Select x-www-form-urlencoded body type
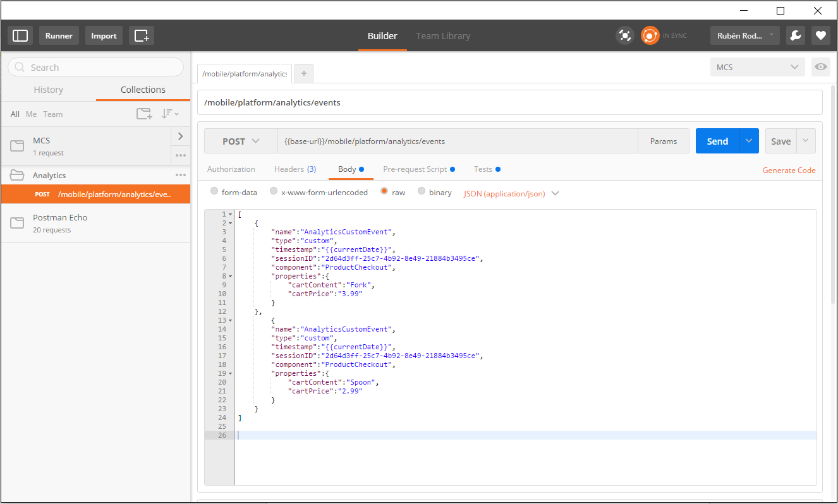 [274, 192]
